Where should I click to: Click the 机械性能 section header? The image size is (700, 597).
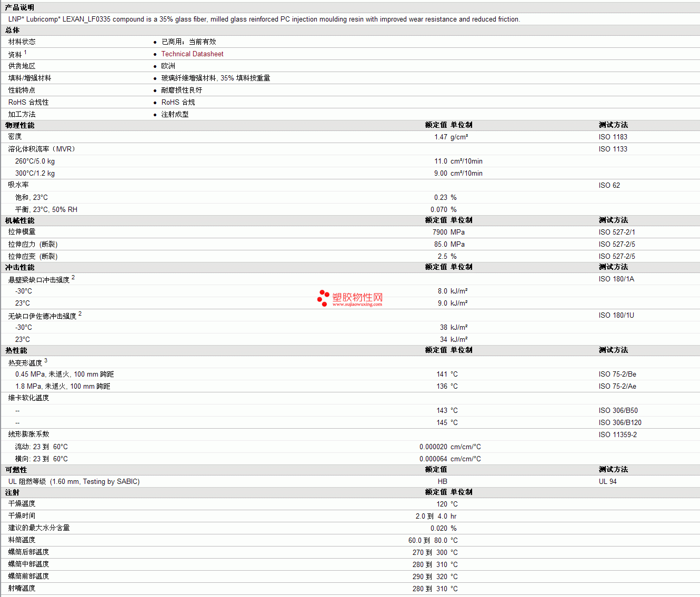[x=19, y=220]
